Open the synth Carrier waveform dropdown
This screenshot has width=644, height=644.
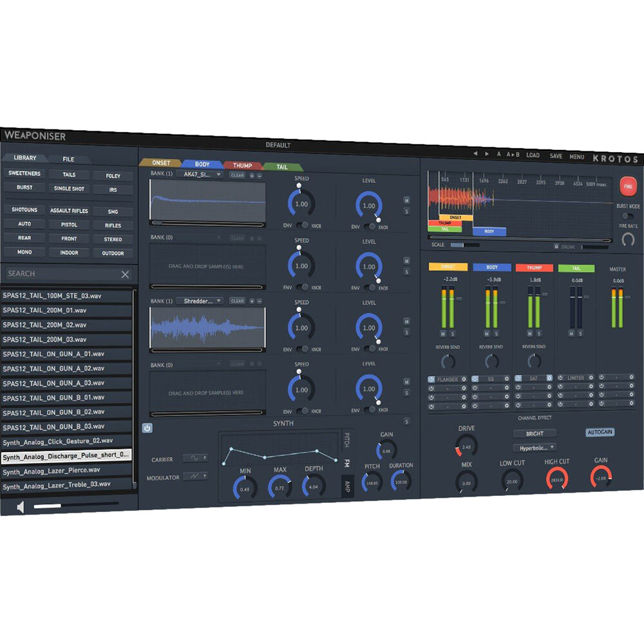pos(195,459)
